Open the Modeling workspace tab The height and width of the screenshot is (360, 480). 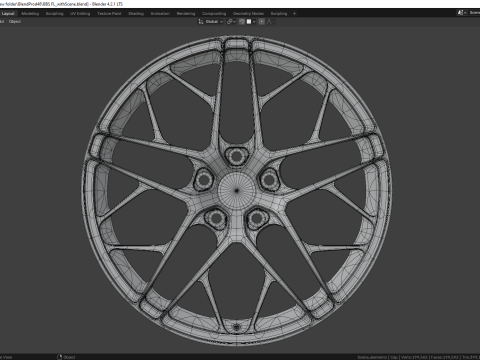30,14
